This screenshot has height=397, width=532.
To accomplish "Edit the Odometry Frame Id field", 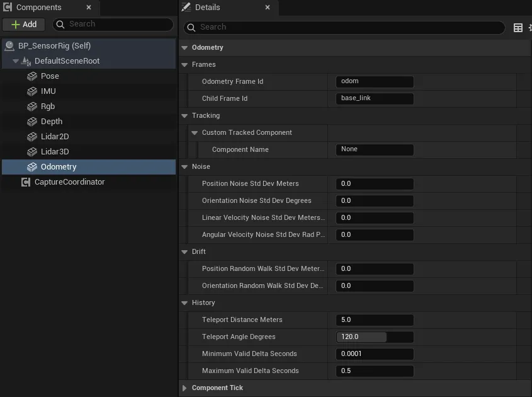I will pyautogui.click(x=375, y=81).
